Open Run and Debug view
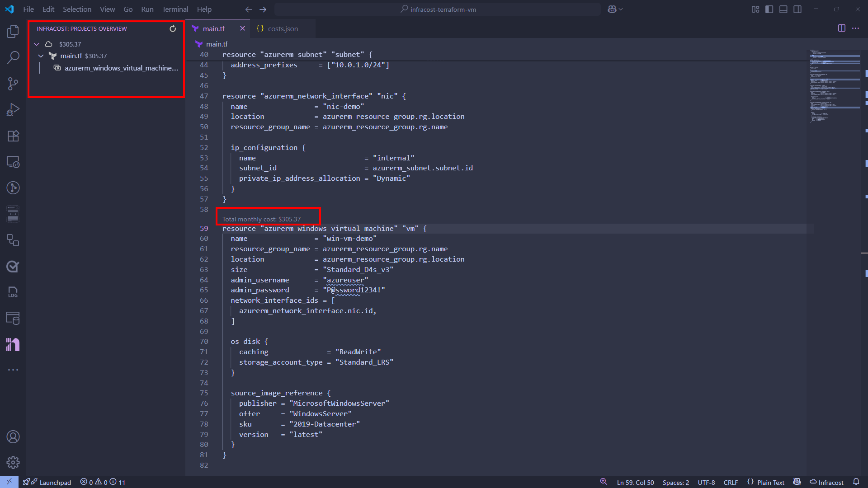Image resolution: width=868 pixels, height=488 pixels. (13, 110)
